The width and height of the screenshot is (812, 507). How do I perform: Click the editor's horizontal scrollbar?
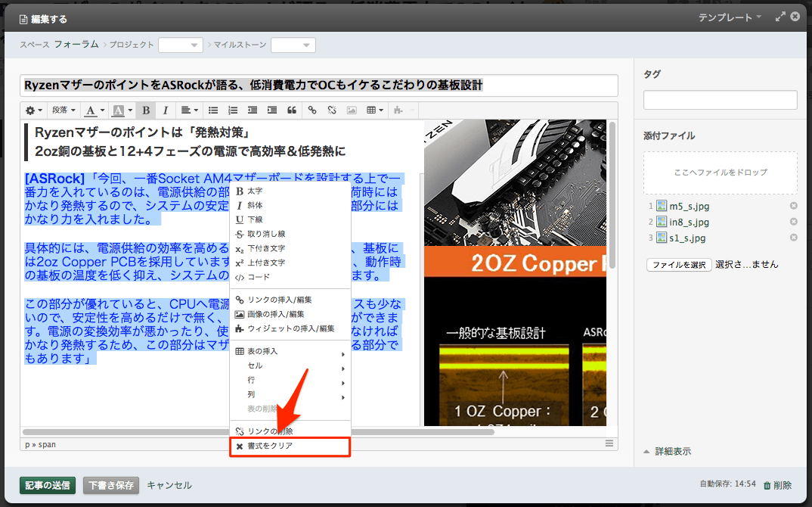coord(259,432)
